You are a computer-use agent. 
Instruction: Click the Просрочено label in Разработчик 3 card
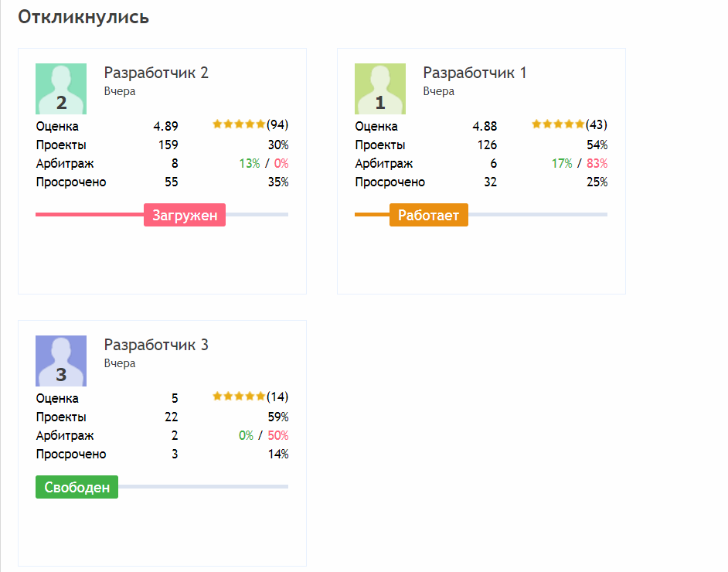point(71,455)
